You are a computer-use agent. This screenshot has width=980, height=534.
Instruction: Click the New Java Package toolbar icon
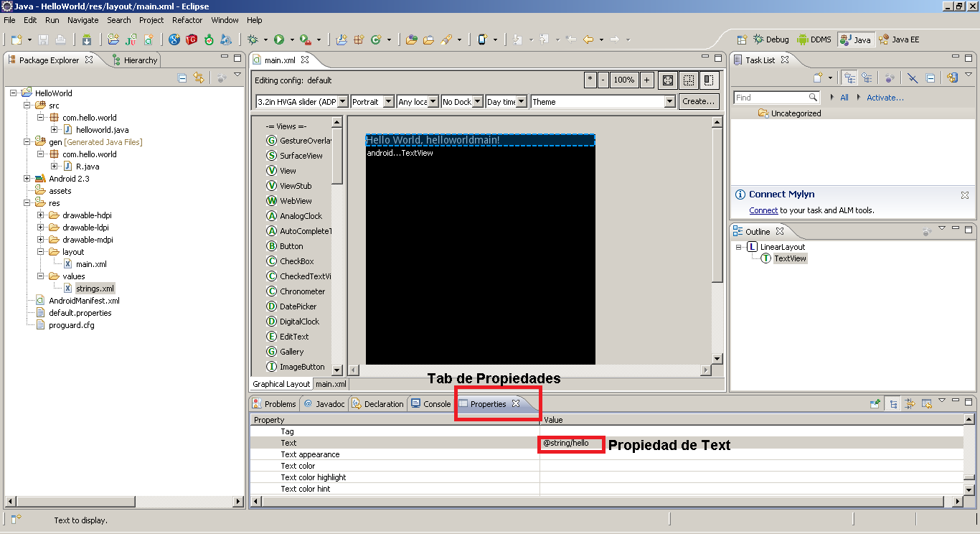pyautogui.click(x=358, y=39)
